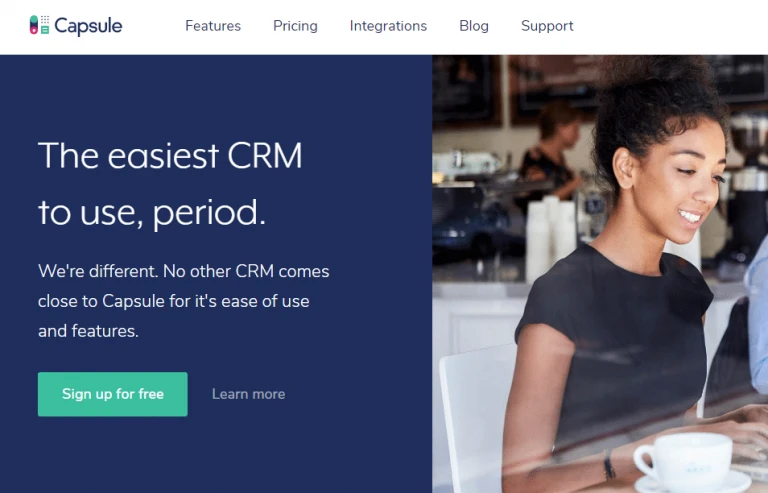Click the woman's wrist bracelet
Image resolution: width=768 pixels, height=493 pixels.
click(x=609, y=464)
